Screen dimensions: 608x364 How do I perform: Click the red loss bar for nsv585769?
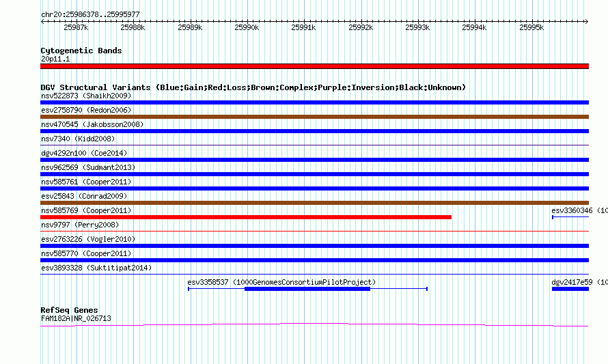point(246,217)
